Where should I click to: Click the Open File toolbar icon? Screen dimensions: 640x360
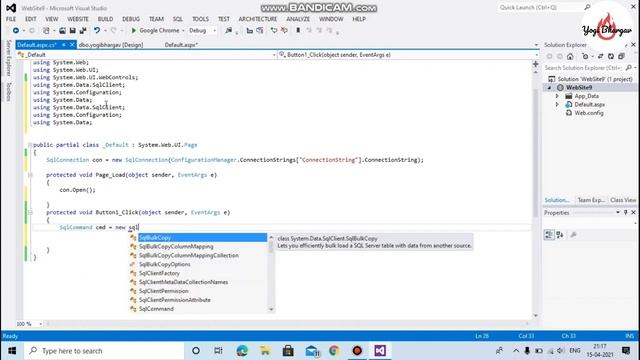pyautogui.click(x=62, y=31)
